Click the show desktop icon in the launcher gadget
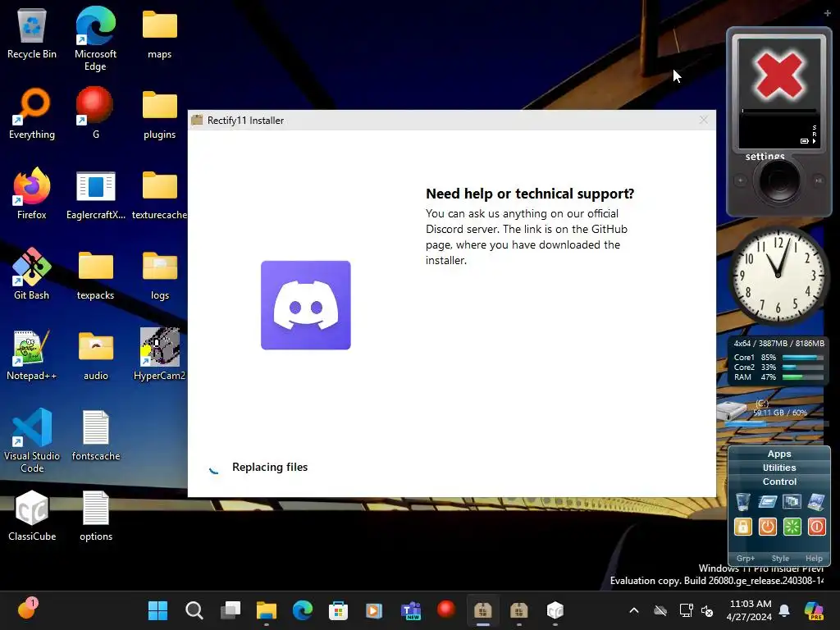840x630 pixels. [816, 502]
